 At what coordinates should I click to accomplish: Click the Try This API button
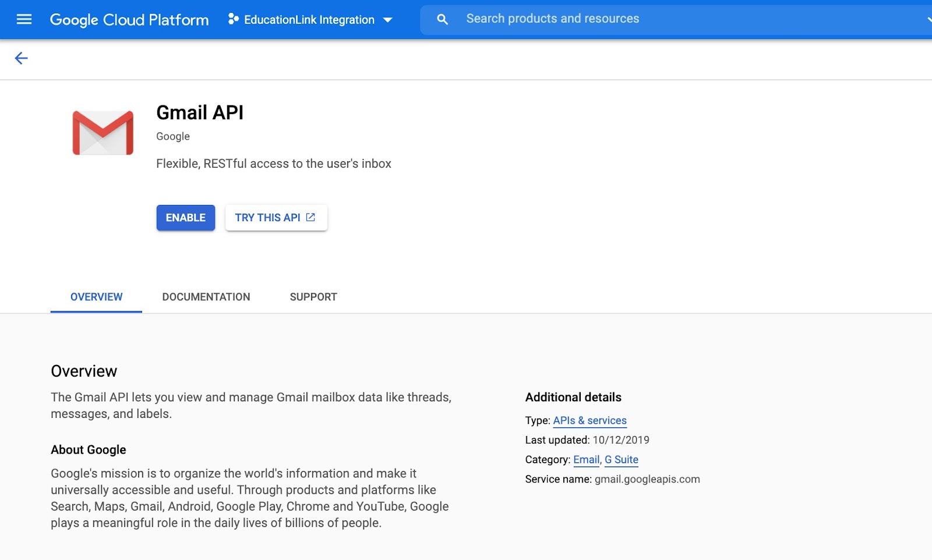coord(268,218)
